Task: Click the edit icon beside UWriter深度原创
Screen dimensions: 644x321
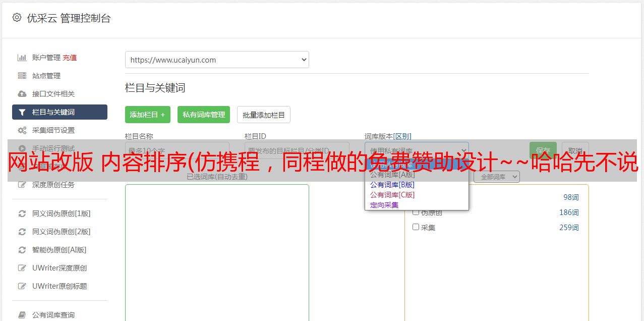Action: click(22, 268)
